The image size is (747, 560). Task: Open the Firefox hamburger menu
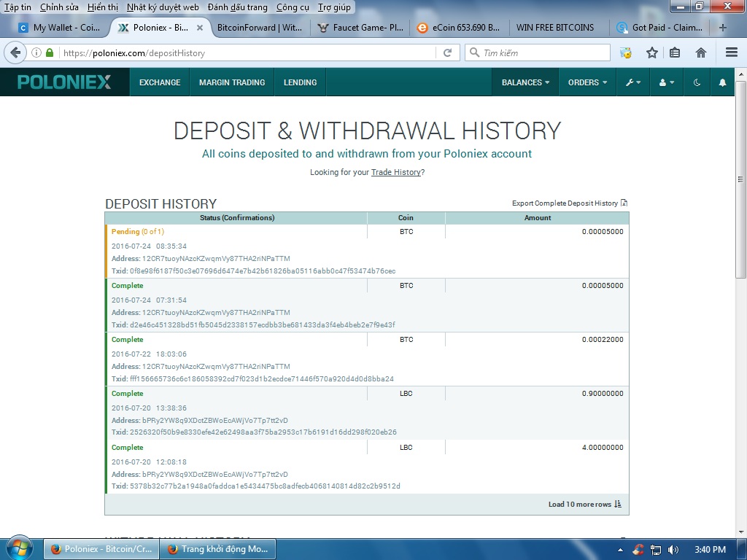tap(731, 52)
